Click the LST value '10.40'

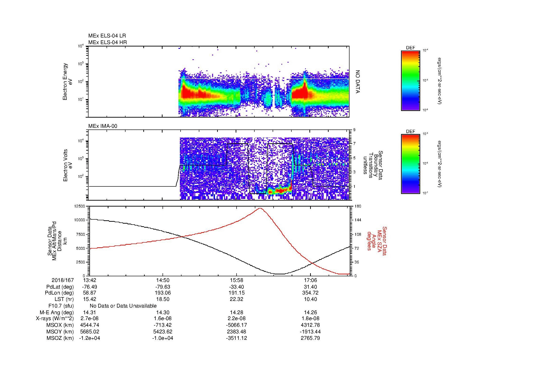click(310, 299)
